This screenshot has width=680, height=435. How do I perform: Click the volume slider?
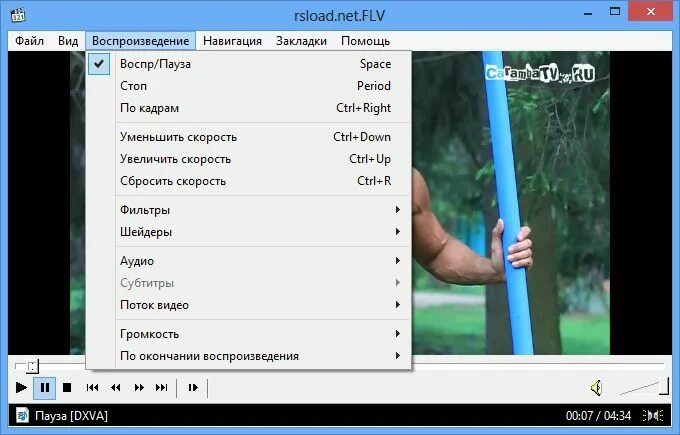(644, 387)
